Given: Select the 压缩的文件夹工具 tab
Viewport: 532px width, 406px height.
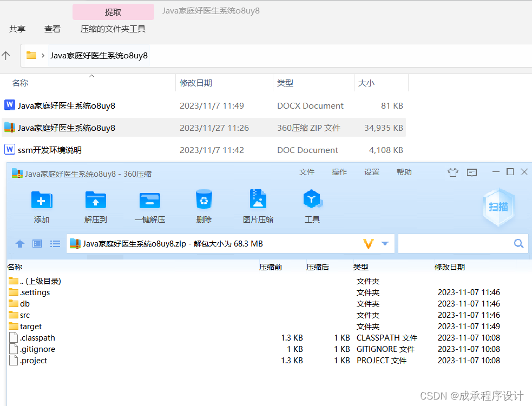Looking at the screenshot, I should click(113, 29).
